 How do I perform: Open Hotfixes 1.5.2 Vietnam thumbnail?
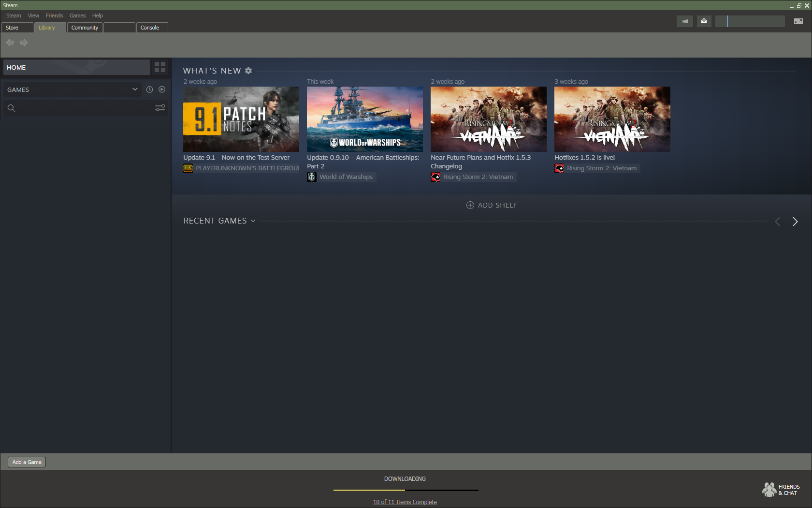click(612, 119)
